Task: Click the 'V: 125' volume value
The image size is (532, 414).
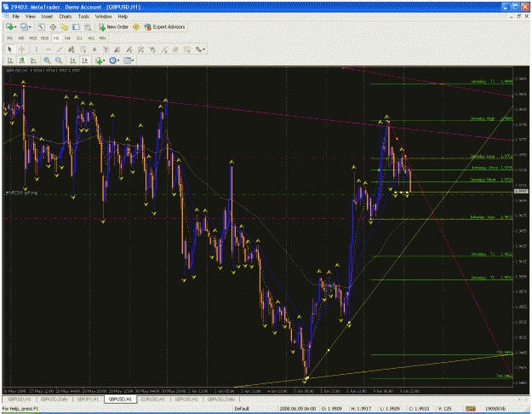Action: tap(445, 409)
